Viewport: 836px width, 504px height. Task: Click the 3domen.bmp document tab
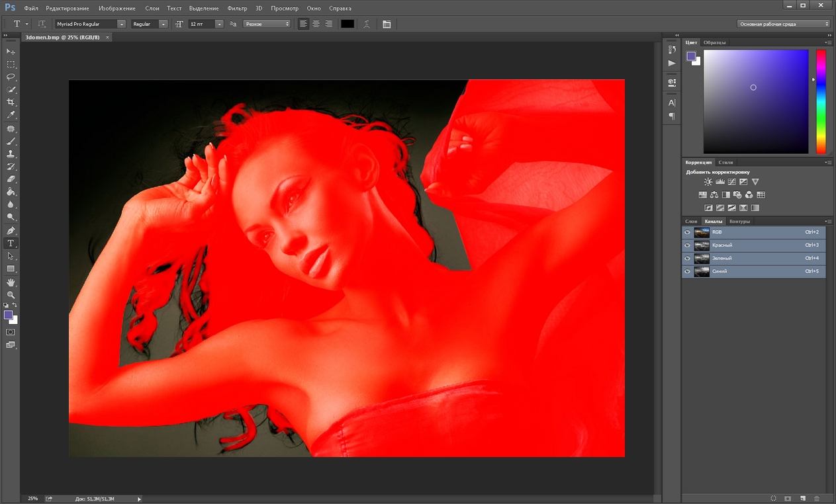tap(62, 38)
